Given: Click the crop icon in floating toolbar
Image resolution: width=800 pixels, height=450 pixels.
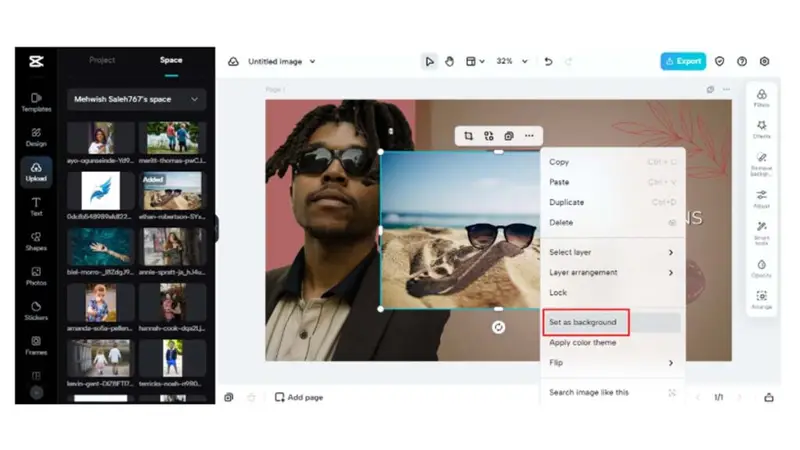Looking at the screenshot, I should tap(468, 136).
